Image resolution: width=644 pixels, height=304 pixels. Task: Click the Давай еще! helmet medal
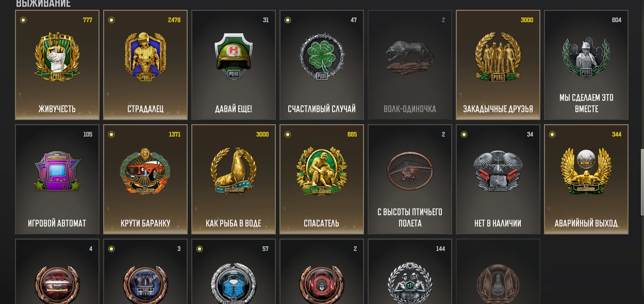click(234, 65)
